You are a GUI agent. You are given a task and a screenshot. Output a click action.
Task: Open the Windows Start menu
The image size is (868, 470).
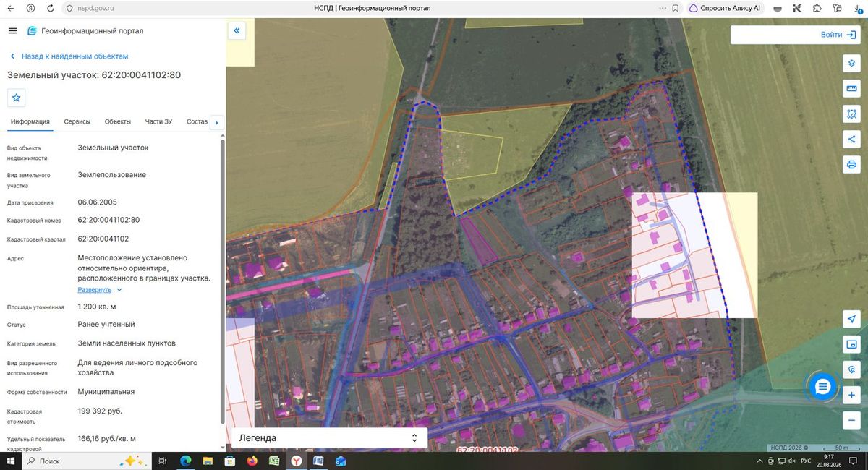(11, 461)
